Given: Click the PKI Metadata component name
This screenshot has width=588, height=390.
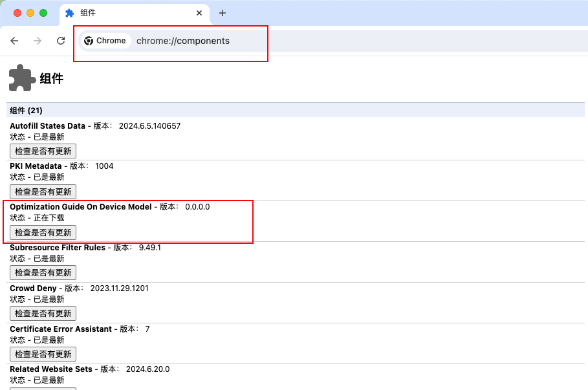Looking at the screenshot, I should point(36,166).
